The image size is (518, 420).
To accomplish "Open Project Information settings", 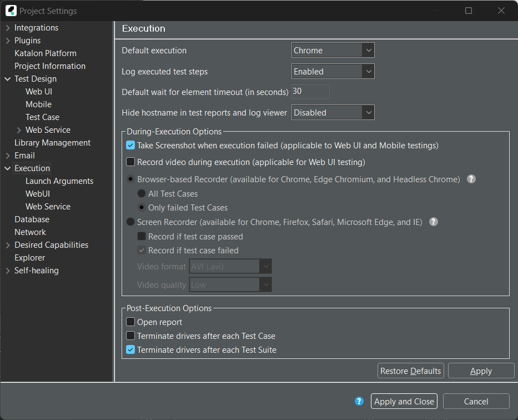I will (x=50, y=66).
